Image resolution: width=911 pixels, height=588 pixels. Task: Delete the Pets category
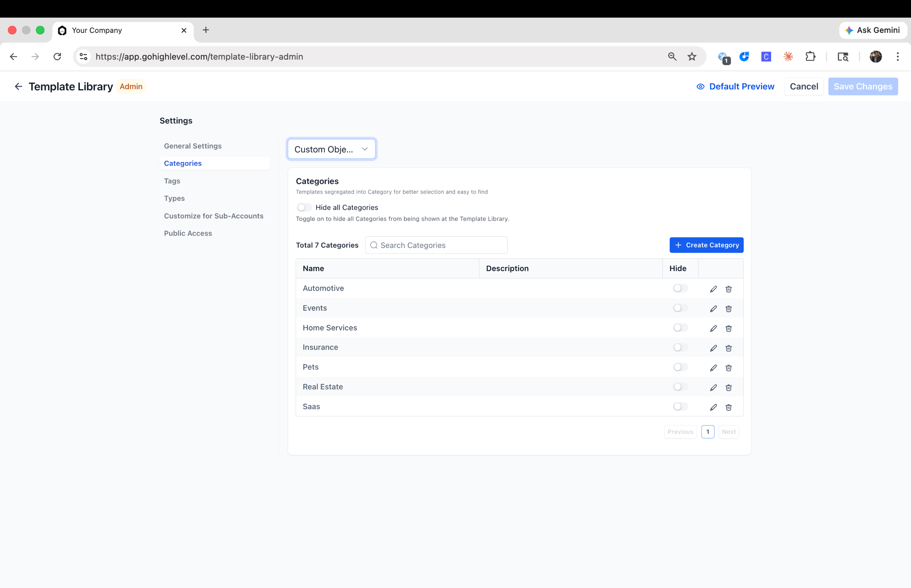728,368
